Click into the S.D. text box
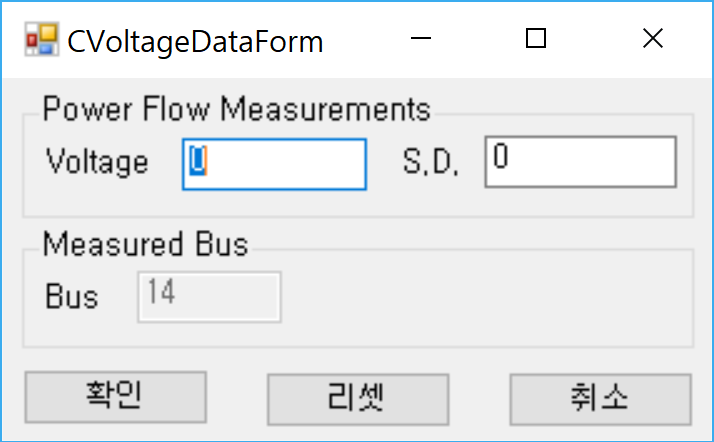 click(581, 162)
